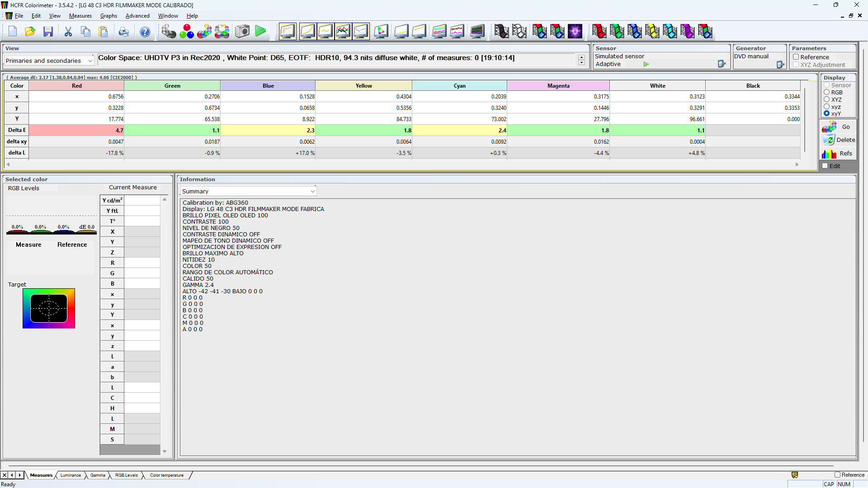Show the luminance histogram view icon

[308, 31]
